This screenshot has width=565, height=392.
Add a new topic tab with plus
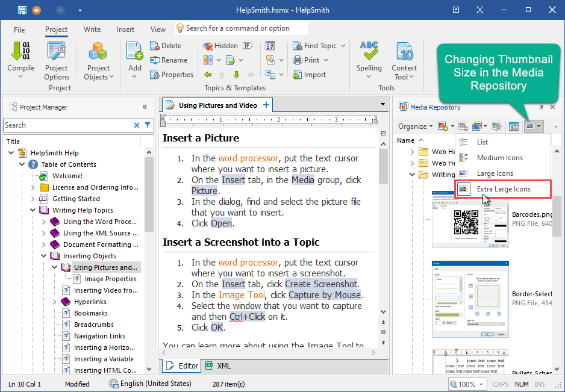pyautogui.click(x=266, y=105)
